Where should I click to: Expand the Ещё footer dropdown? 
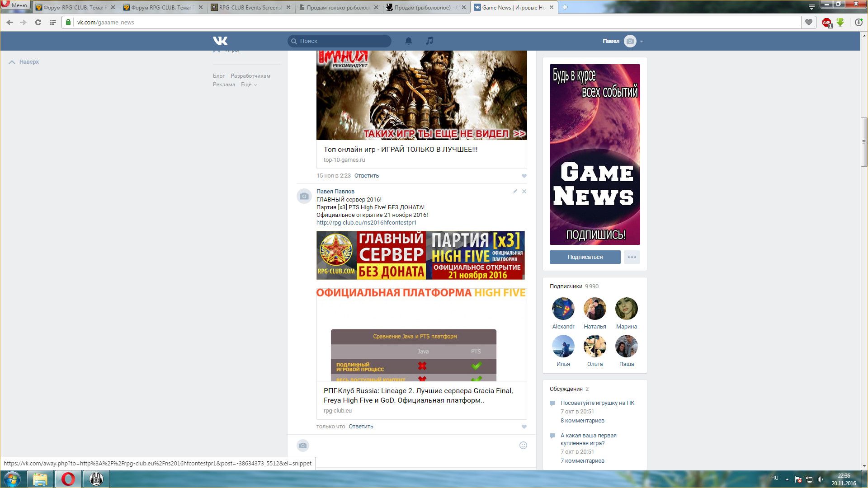(x=249, y=84)
